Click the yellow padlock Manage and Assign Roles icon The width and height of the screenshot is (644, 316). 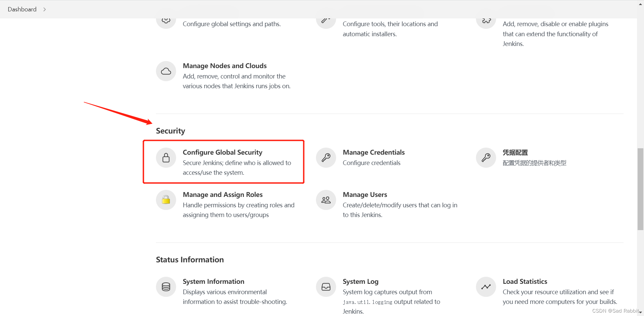(x=166, y=200)
